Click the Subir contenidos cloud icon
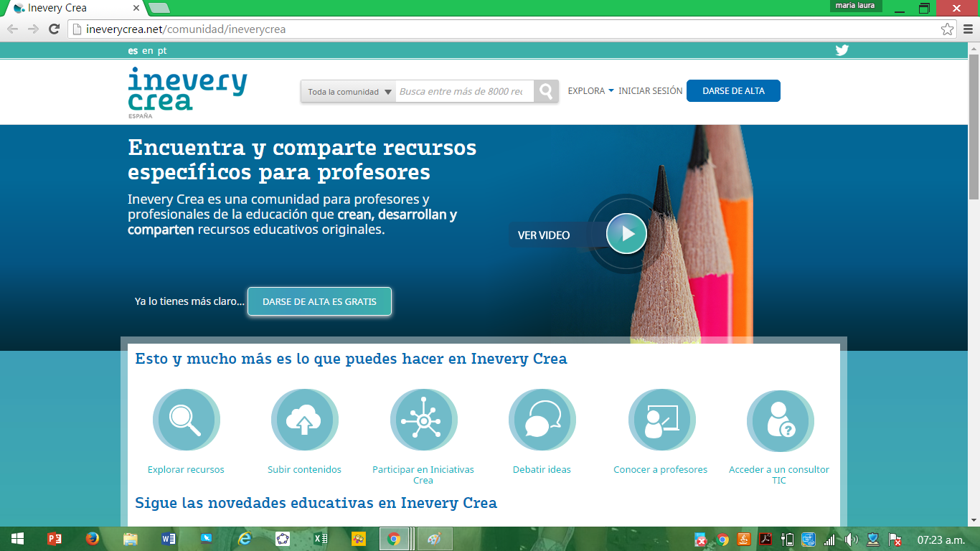This screenshot has height=551, width=980. coord(304,421)
